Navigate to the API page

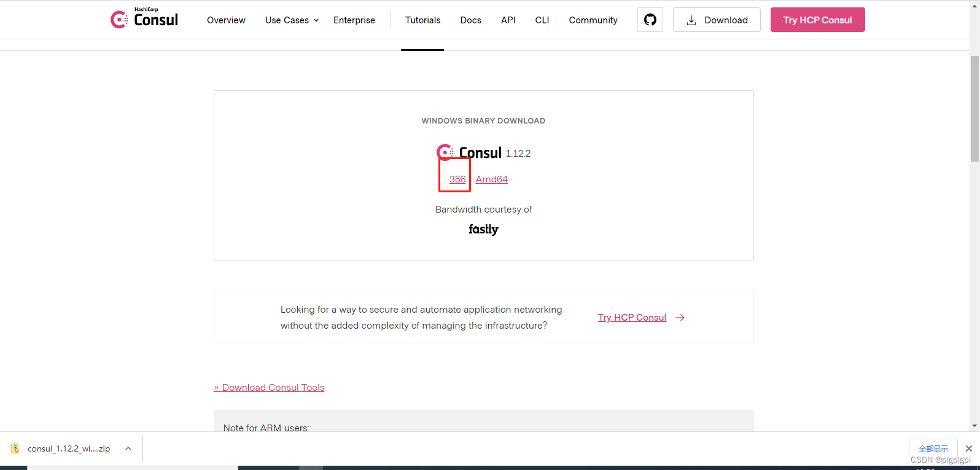508,20
